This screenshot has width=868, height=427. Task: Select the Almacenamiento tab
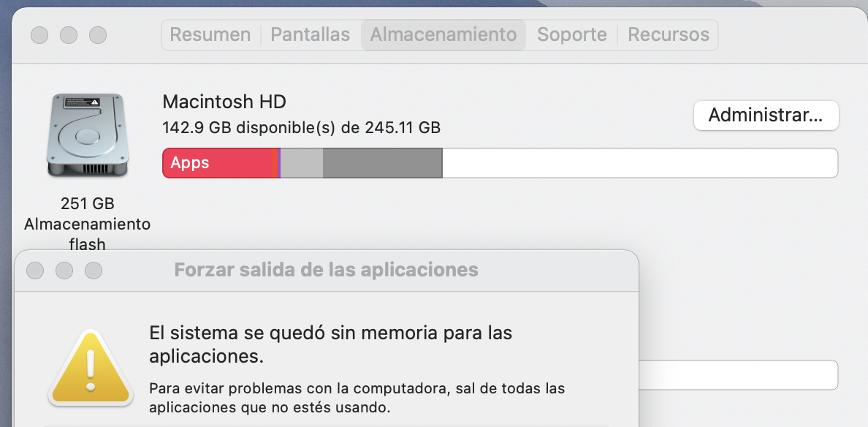(x=443, y=34)
